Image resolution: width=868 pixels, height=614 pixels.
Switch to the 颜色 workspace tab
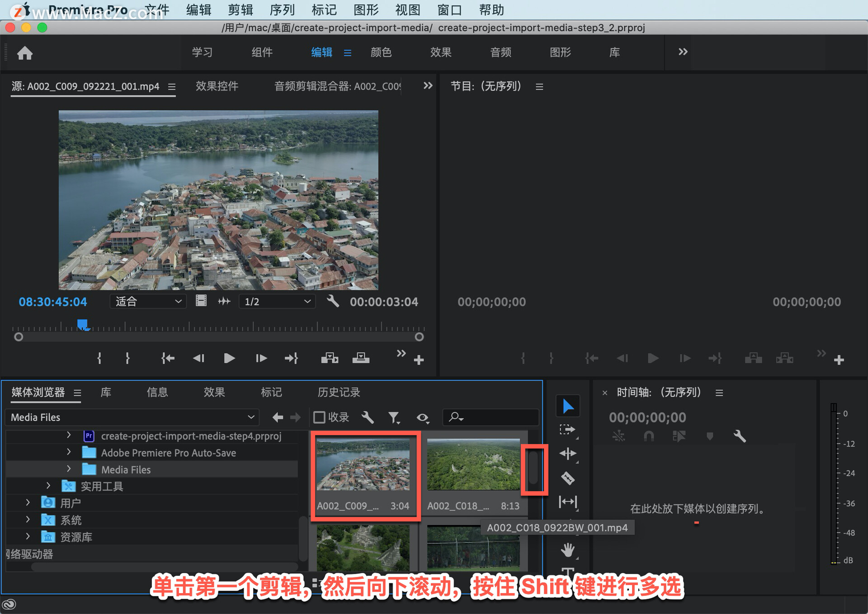[x=381, y=52]
